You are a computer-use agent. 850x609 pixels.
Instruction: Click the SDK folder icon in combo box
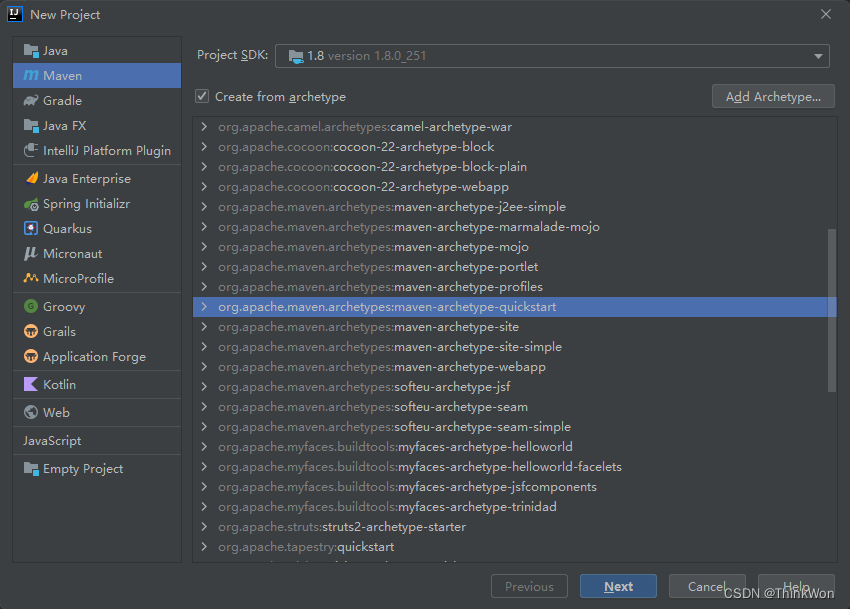pos(296,56)
